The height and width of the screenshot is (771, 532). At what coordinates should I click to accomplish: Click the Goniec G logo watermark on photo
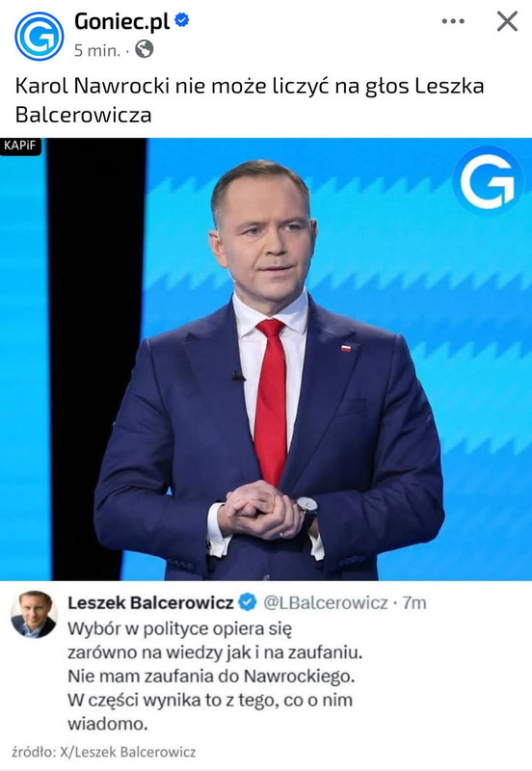pos(488,181)
